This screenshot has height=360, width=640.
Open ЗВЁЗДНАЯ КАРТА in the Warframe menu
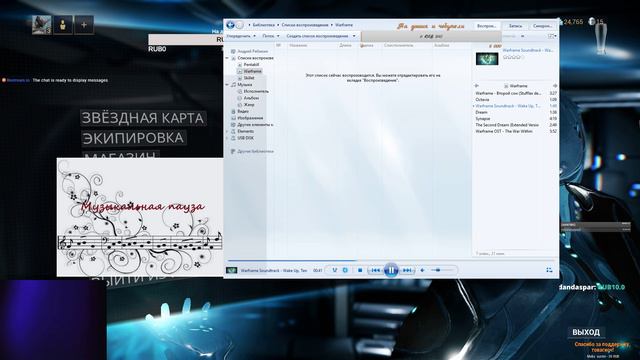tap(143, 118)
